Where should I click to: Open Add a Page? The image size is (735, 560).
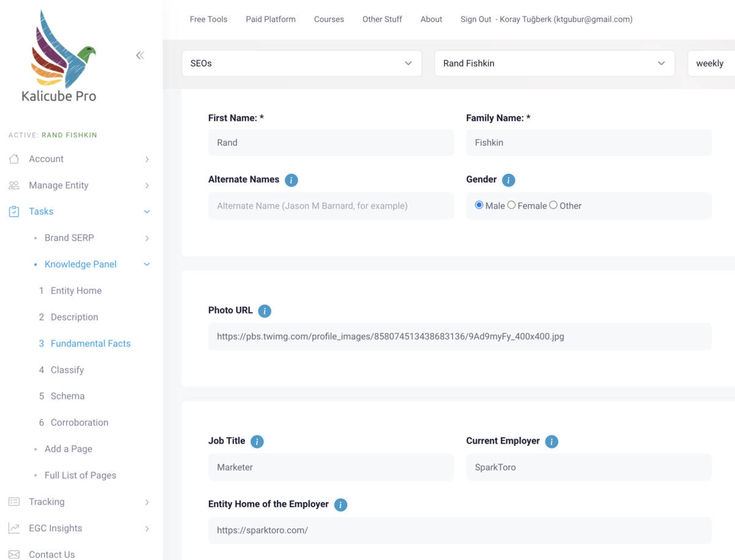(68, 448)
